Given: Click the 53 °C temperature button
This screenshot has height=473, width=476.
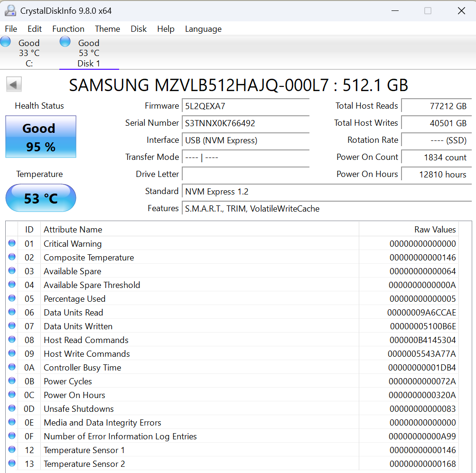Looking at the screenshot, I should click(x=41, y=198).
